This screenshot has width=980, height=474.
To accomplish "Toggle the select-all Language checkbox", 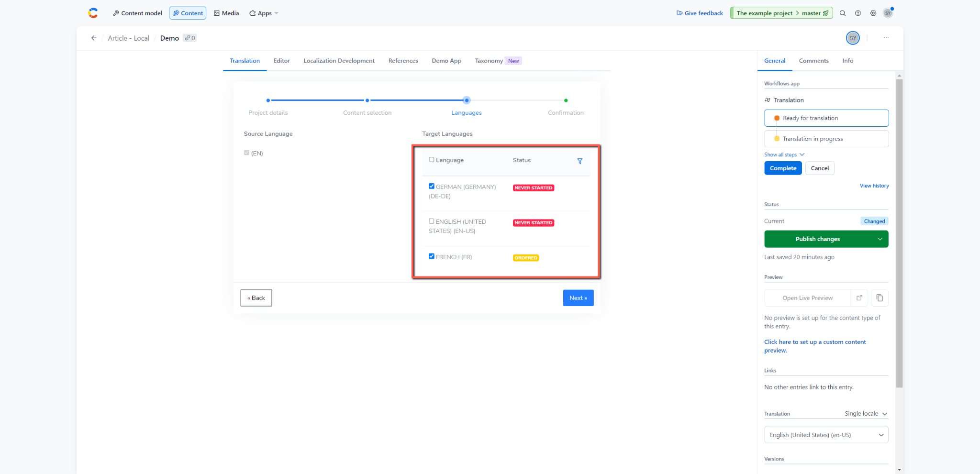I will tap(431, 160).
